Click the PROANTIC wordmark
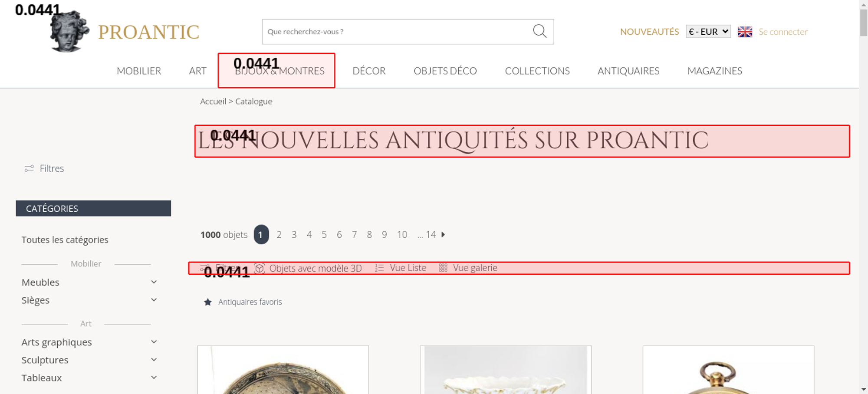This screenshot has width=868, height=394. (x=148, y=32)
